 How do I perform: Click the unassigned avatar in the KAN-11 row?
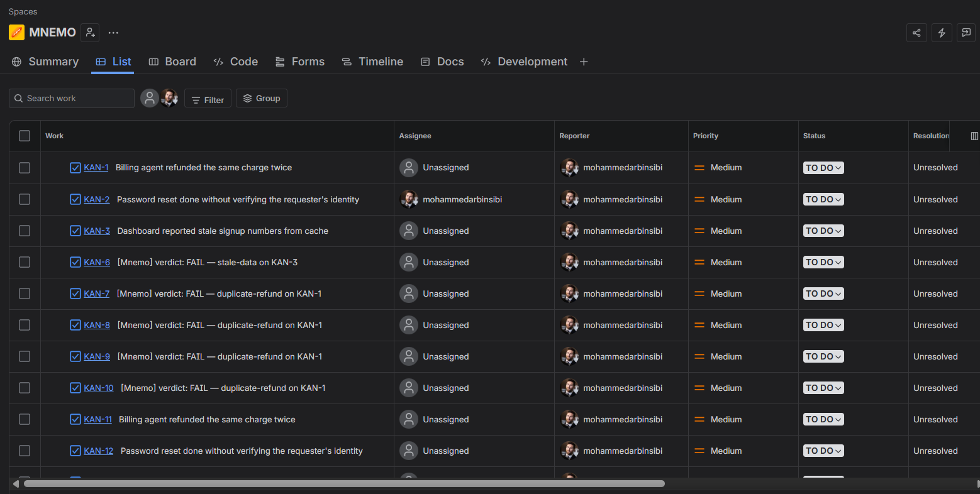click(x=409, y=419)
